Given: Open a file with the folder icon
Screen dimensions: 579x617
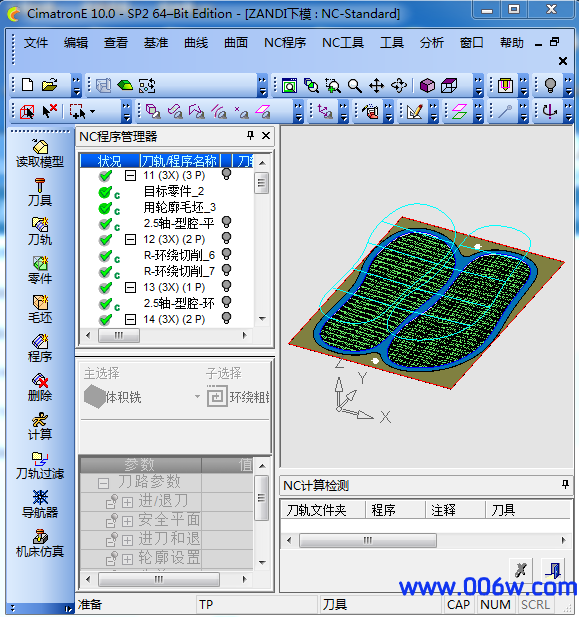Looking at the screenshot, I should tap(50, 85).
